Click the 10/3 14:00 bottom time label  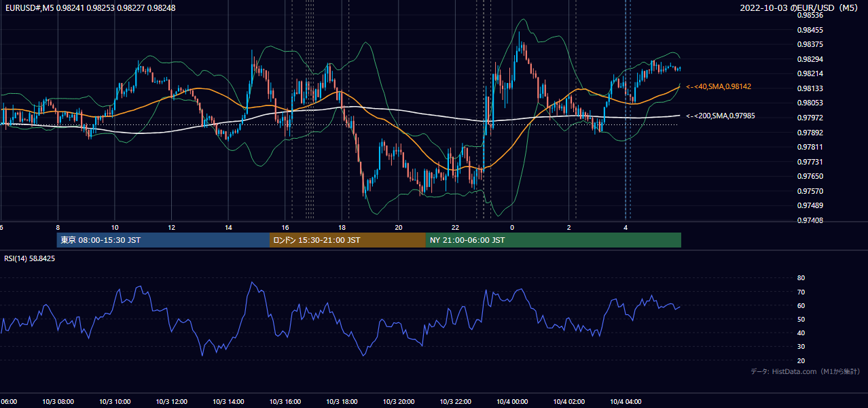point(228,402)
